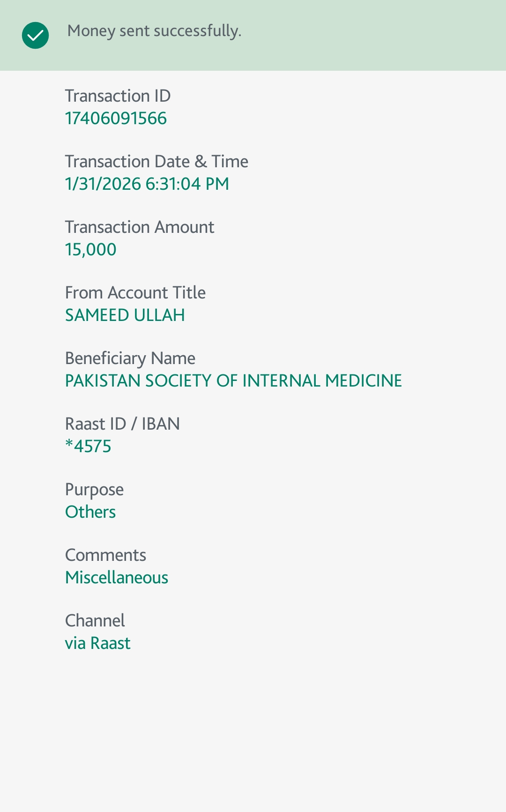
Task: Tap the date value 1/31/2026 6:31:04 PM
Action: [147, 184]
